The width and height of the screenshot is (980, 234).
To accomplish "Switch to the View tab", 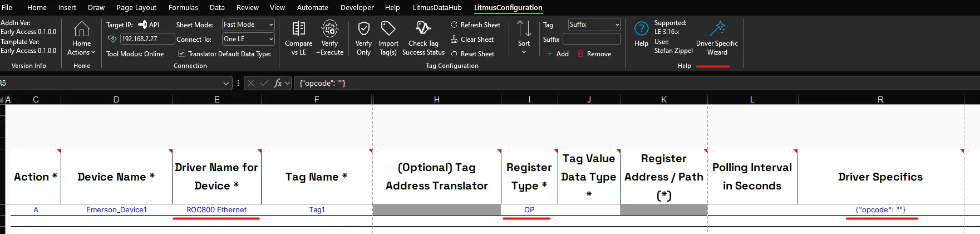I will [x=277, y=7].
